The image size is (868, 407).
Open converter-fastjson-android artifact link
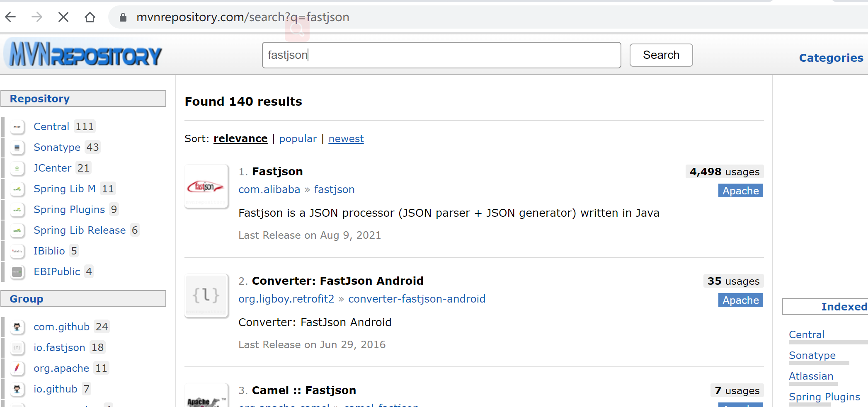[417, 299]
